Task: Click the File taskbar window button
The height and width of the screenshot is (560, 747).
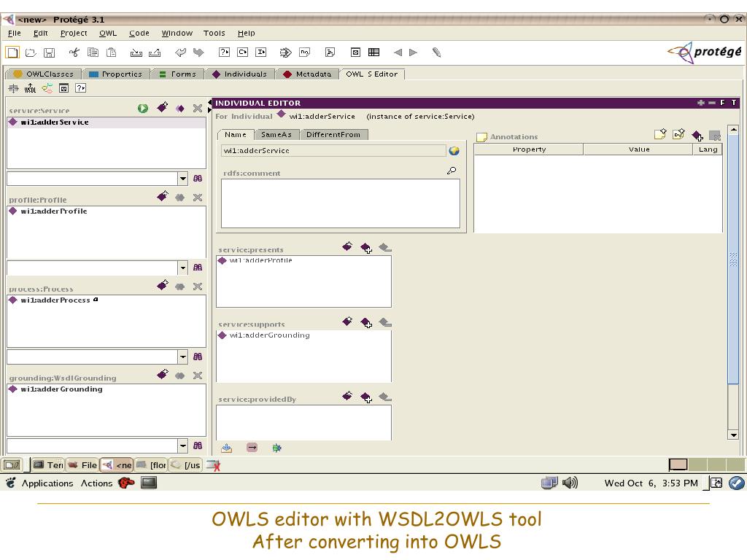Action: coord(83,464)
